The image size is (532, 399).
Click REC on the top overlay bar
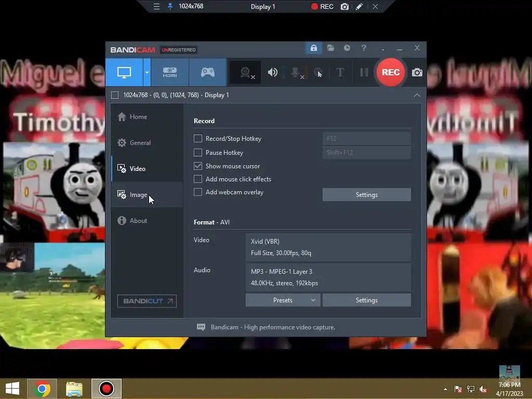pos(322,6)
